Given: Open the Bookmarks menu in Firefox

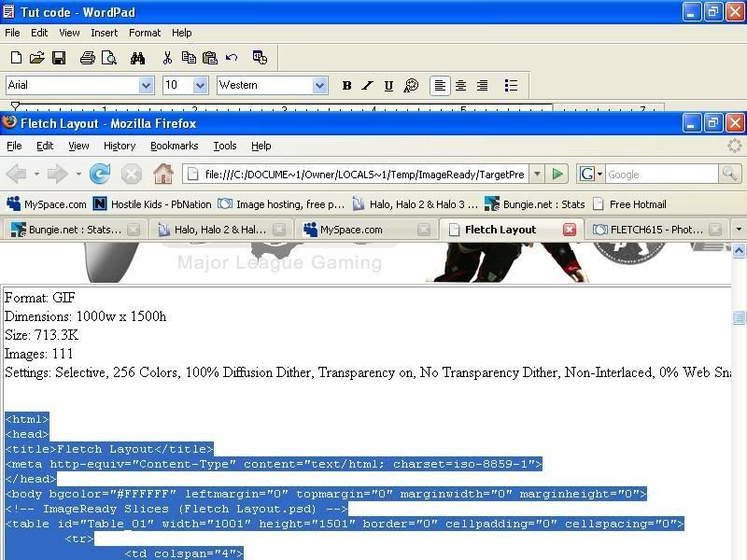Looking at the screenshot, I should coord(175,146).
